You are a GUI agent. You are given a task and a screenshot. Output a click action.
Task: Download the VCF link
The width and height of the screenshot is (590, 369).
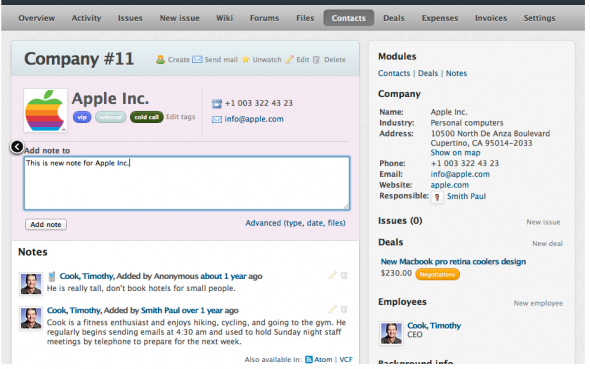(x=346, y=360)
